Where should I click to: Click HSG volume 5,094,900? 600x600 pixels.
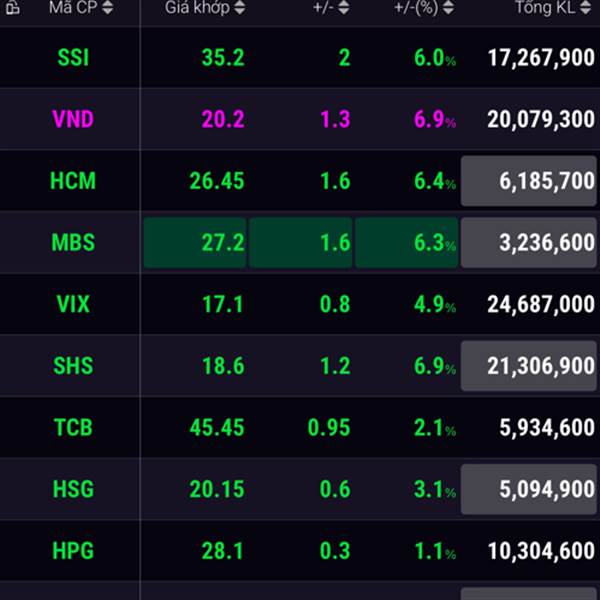(x=529, y=489)
